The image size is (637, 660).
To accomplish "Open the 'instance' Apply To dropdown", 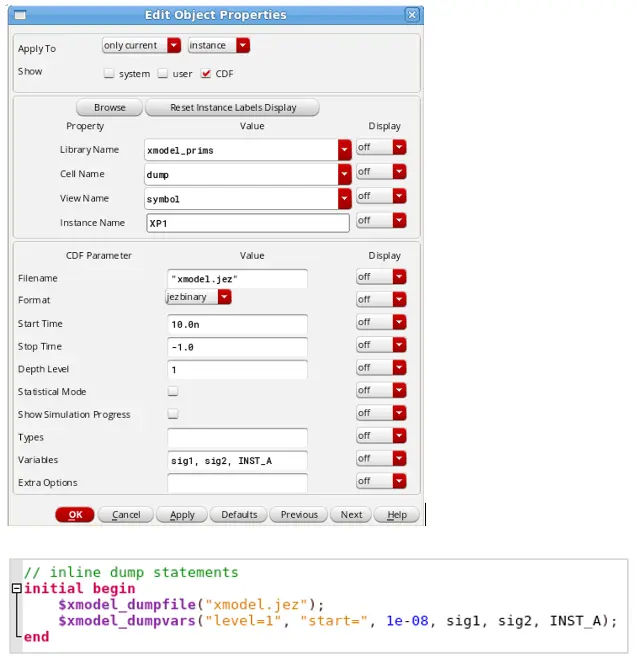I will (219, 45).
